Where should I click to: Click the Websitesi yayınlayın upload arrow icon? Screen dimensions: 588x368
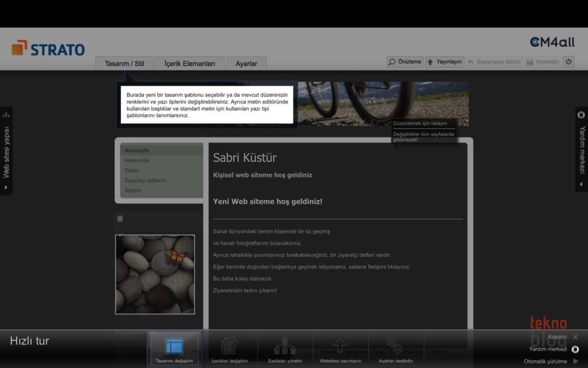(x=340, y=346)
